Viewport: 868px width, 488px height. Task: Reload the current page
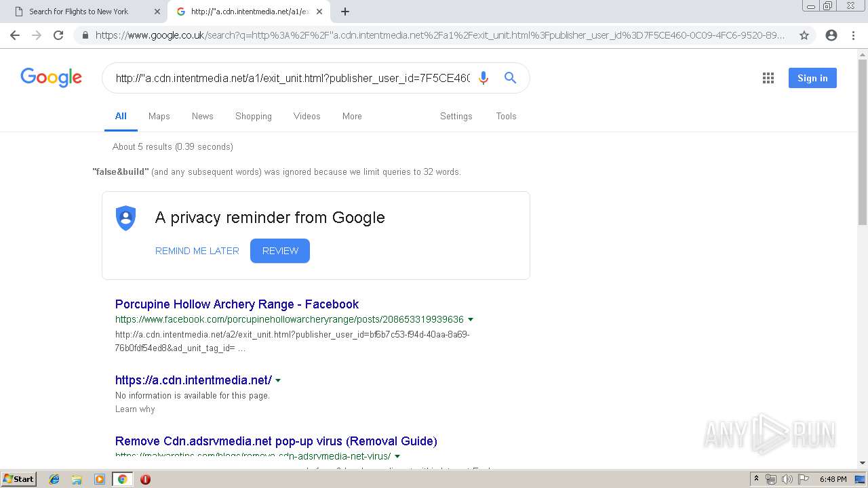[58, 35]
